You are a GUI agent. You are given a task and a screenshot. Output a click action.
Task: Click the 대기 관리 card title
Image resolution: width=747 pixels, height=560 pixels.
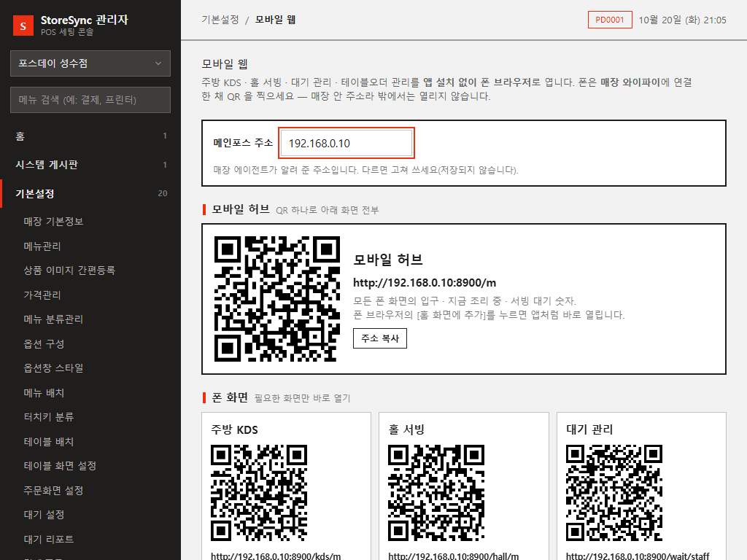tap(589, 429)
